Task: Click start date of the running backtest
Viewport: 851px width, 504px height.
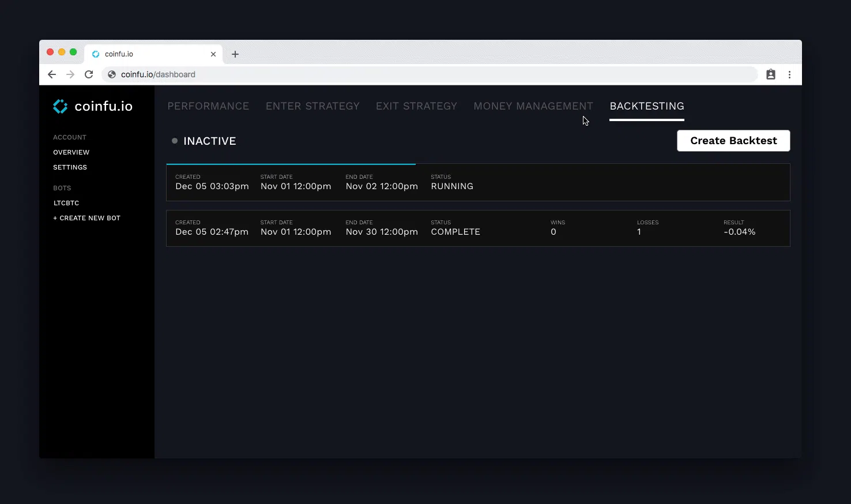Action: pyautogui.click(x=296, y=186)
